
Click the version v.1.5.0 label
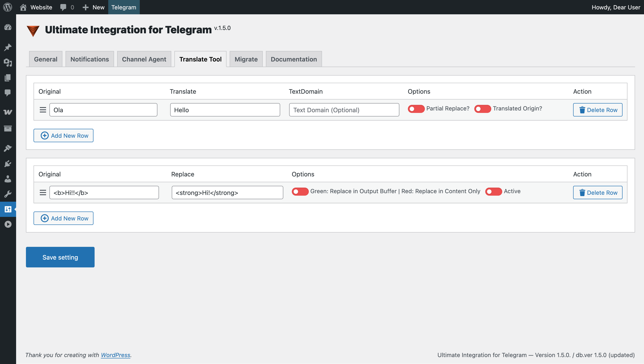point(222,28)
